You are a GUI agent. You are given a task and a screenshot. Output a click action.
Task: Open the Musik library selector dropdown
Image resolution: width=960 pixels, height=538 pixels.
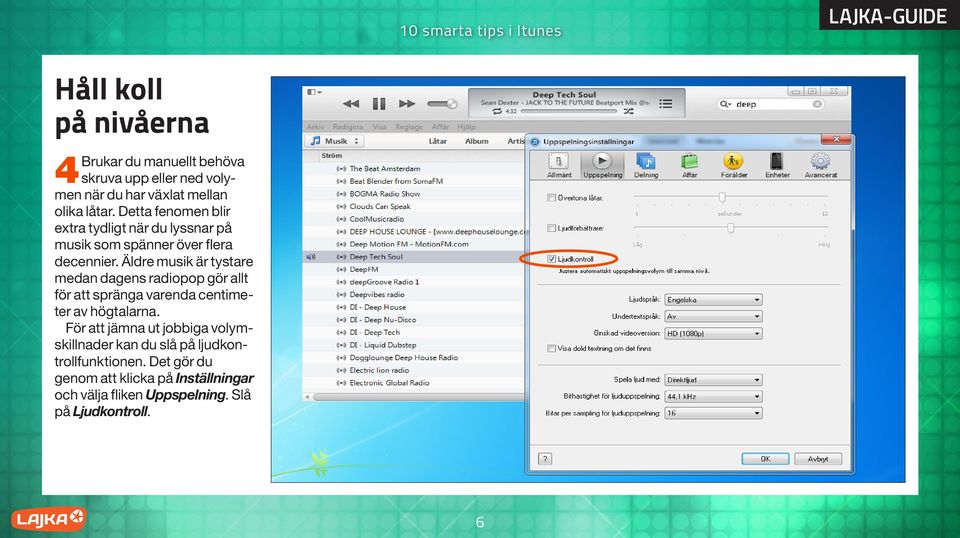(334, 141)
